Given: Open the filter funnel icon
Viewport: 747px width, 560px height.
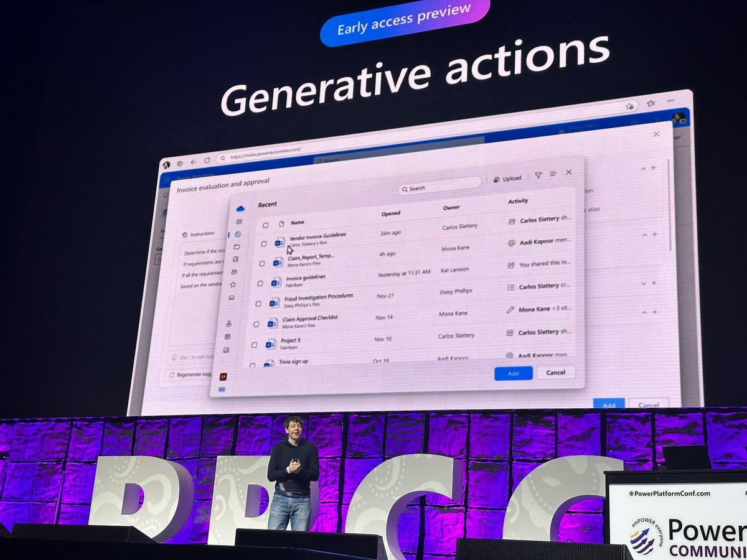Looking at the screenshot, I should [538, 175].
